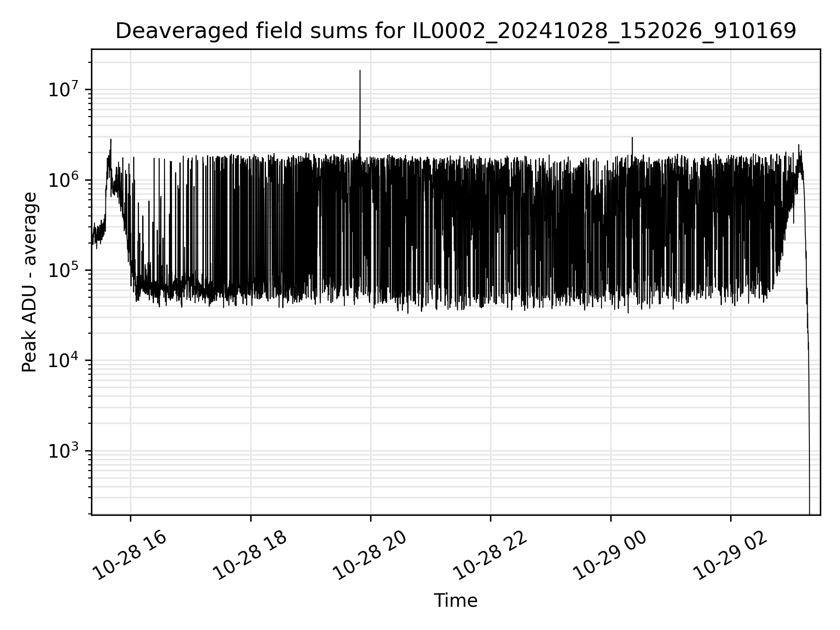This screenshot has width=840, height=630.
Task: Click the x-axis label 'Time'
Action: click(x=455, y=601)
